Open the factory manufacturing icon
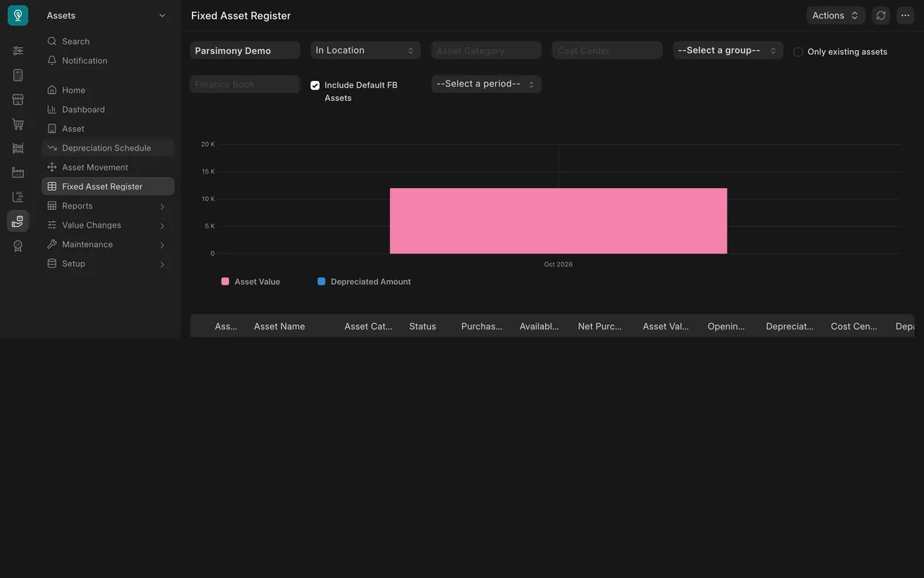The width and height of the screenshot is (924, 578). coord(18,173)
